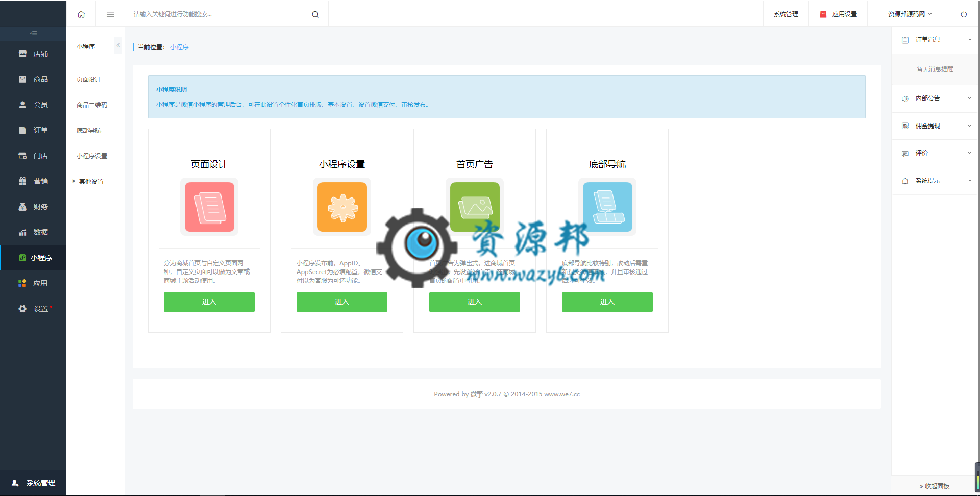Focus the function search input field
Viewport: 980px width, 496px height.
(219, 14)
